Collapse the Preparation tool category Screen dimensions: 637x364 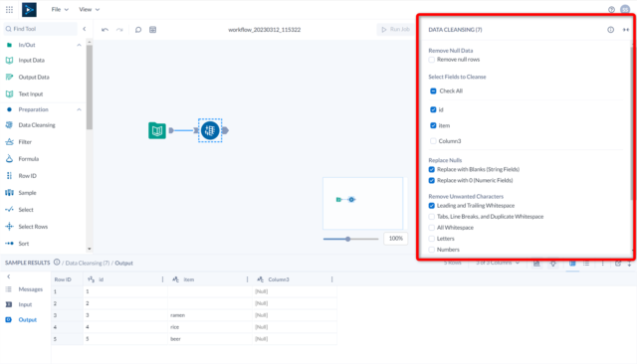point(79,109)
